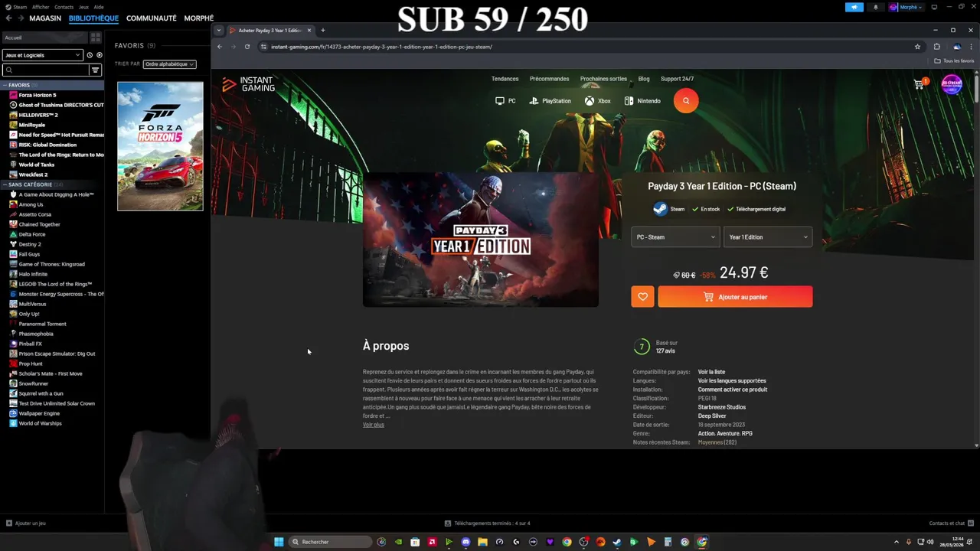This screenshot has height=551, width=980.
Task: Open Steam BIBLIOTHÈQUE tab
Action: click(93, 18)
